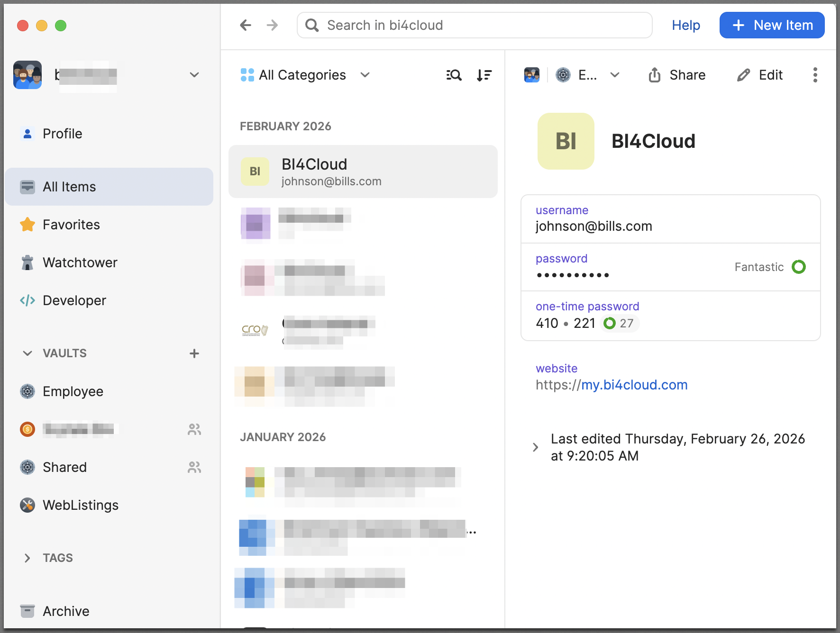The height and width of the screenshot is (633, 840).
Task: Open the sort order icon
Action: click(484, 75)
